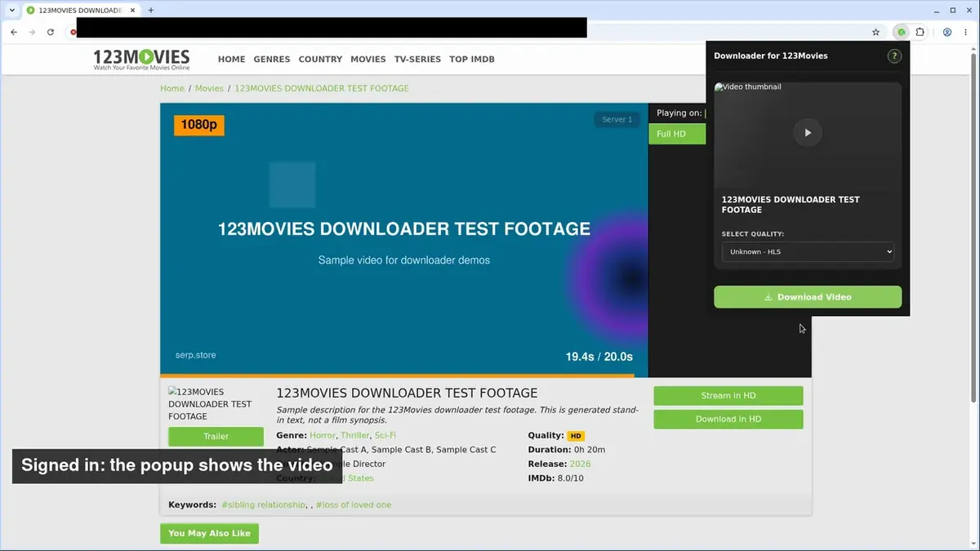Image resolution: width=980 pixels, height=551 pixels.
Task: Reload the page with refresh icon
Action: pos(51,32)
